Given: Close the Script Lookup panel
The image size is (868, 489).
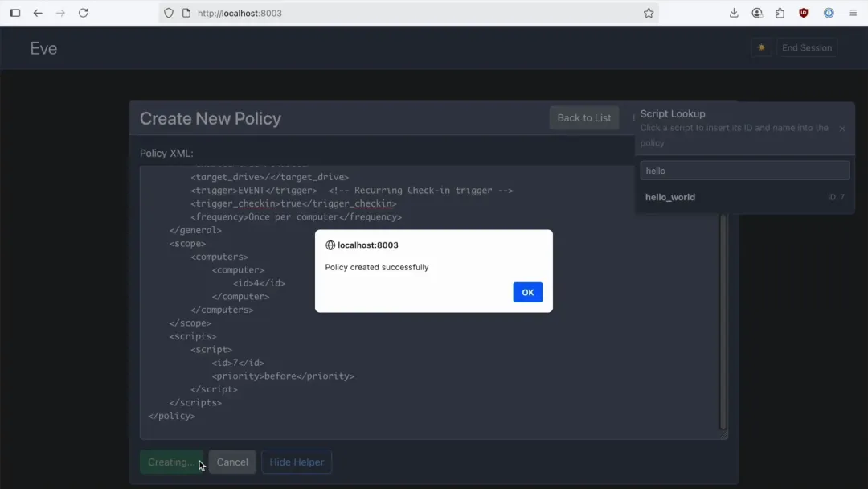Looking at the screenshot, I should pos(842,129).
